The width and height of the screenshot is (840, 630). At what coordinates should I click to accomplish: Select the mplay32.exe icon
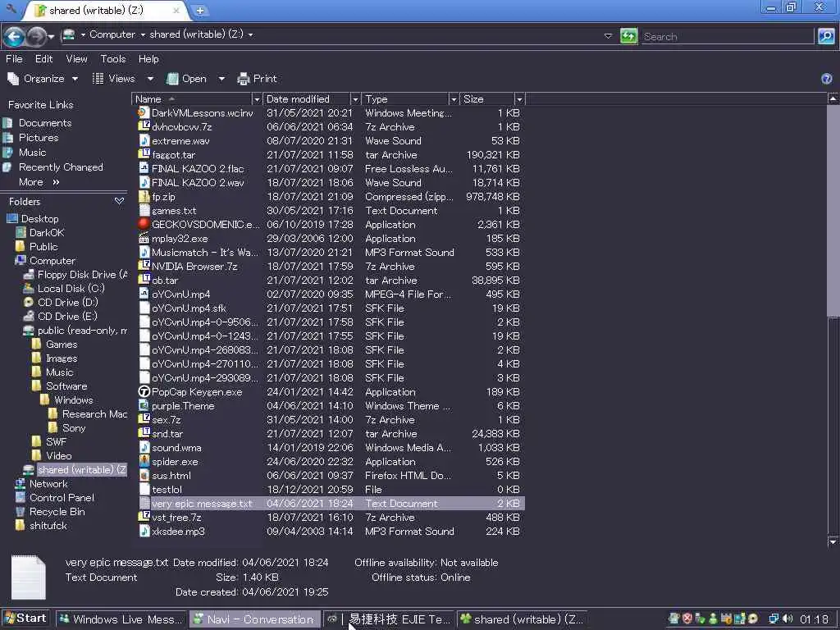pos(144,238)
